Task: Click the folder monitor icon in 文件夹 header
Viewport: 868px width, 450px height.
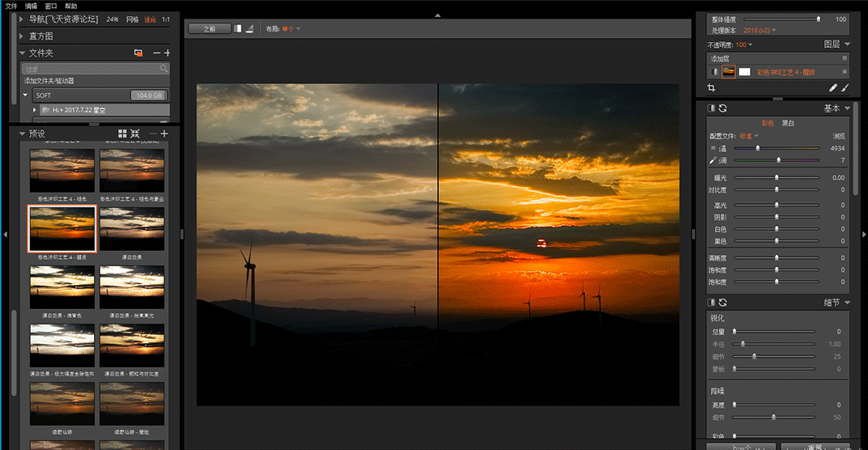Action: point(138,53)
